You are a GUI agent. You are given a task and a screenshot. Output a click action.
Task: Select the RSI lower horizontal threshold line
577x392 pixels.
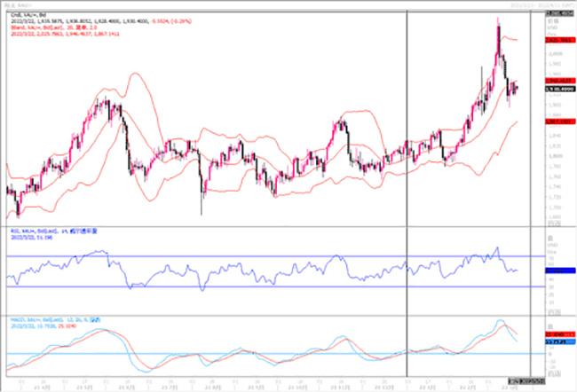point(266,286)
